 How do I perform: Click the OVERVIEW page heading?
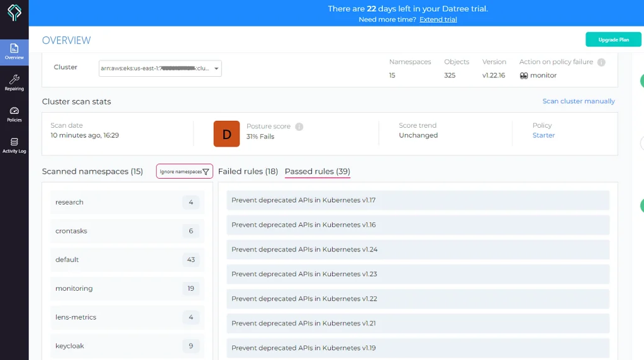[66, 40]
